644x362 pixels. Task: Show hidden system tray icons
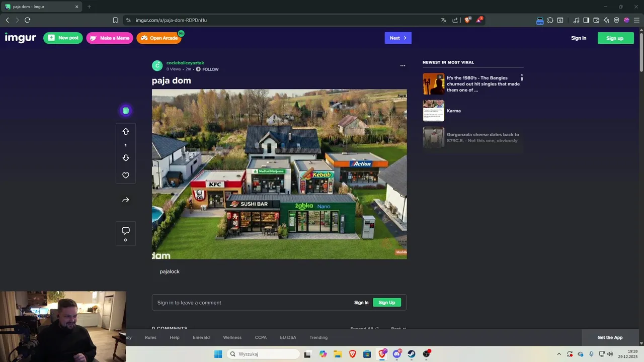[558, 354]
